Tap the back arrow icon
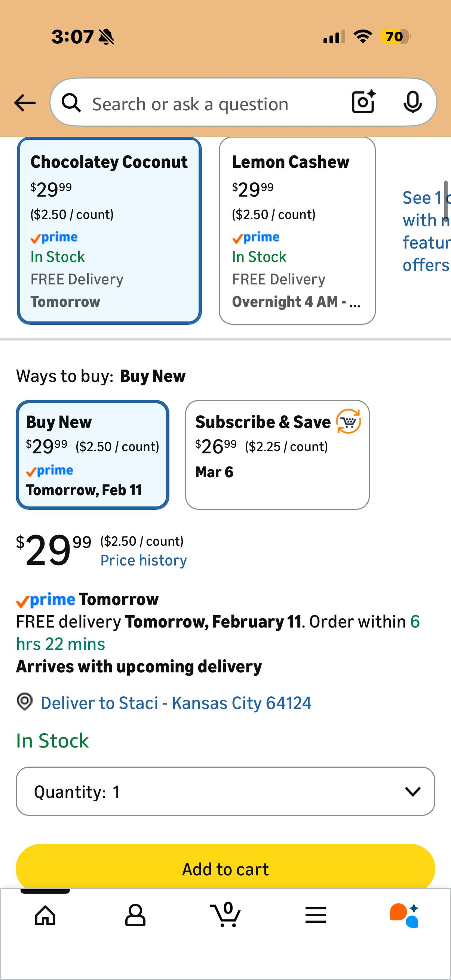This screenshot has width=451, height=980. pyautogui.click(x=25, y=103)
